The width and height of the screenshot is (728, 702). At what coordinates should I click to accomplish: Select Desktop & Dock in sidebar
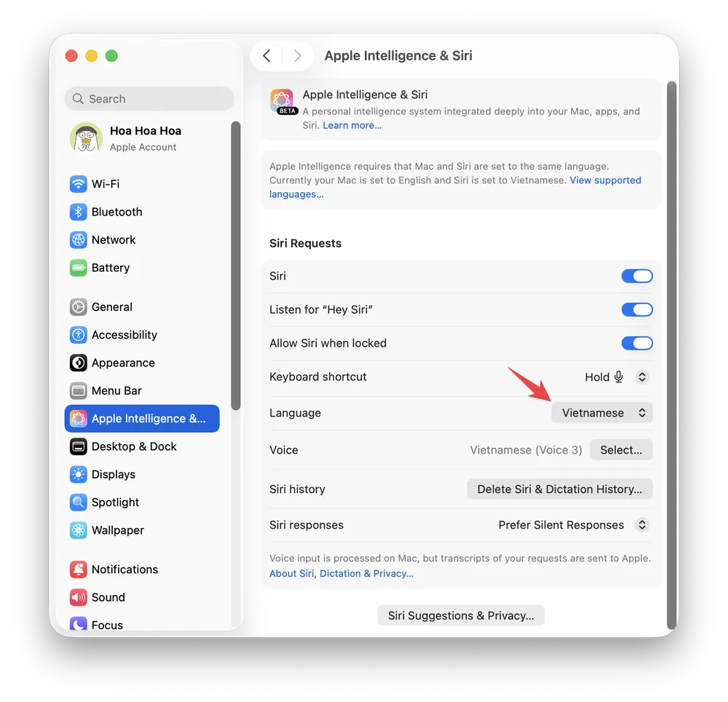click(x=135, y=446)
